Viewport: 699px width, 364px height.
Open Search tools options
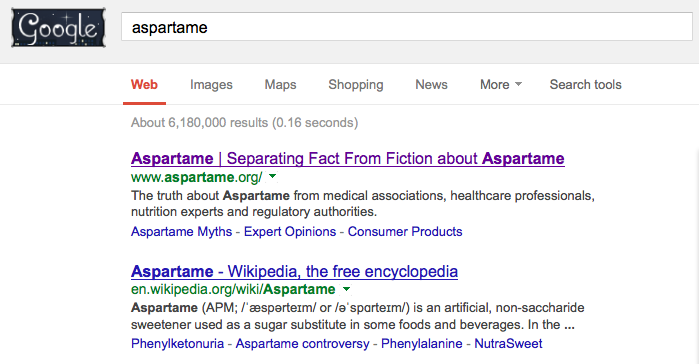[585, 85]
